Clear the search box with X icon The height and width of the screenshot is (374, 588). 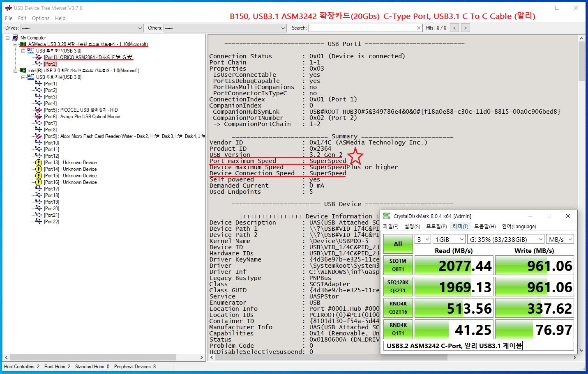[x=419, y=28]
